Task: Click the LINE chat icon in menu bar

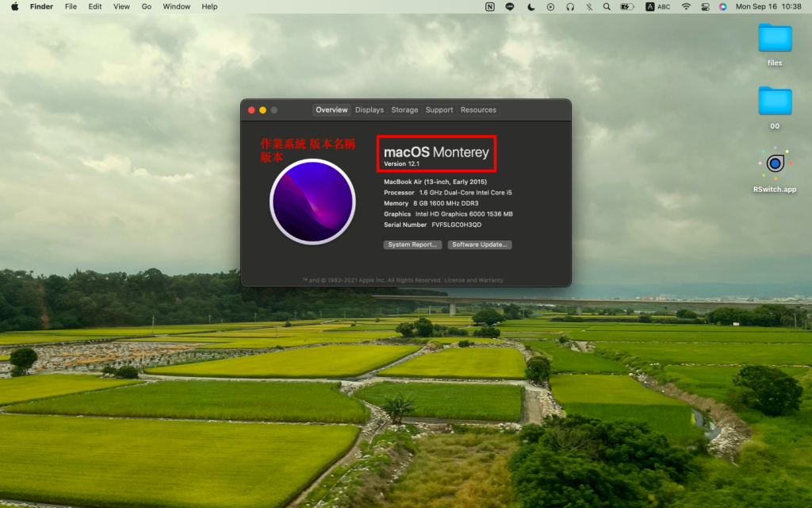Action: 510,6
